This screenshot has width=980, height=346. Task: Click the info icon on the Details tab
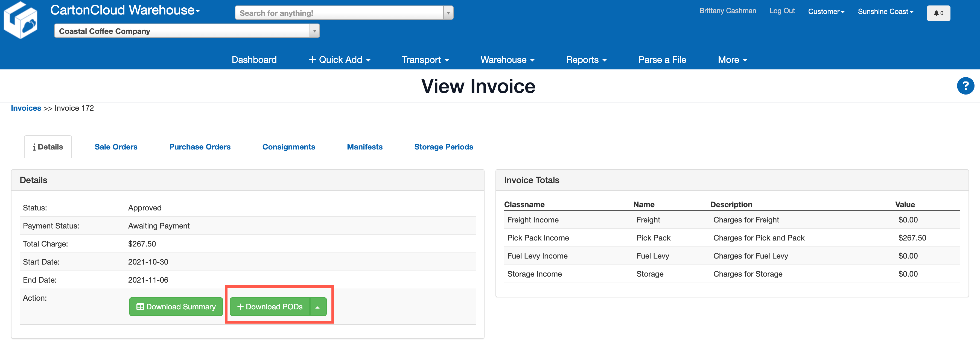coord(35,146)
